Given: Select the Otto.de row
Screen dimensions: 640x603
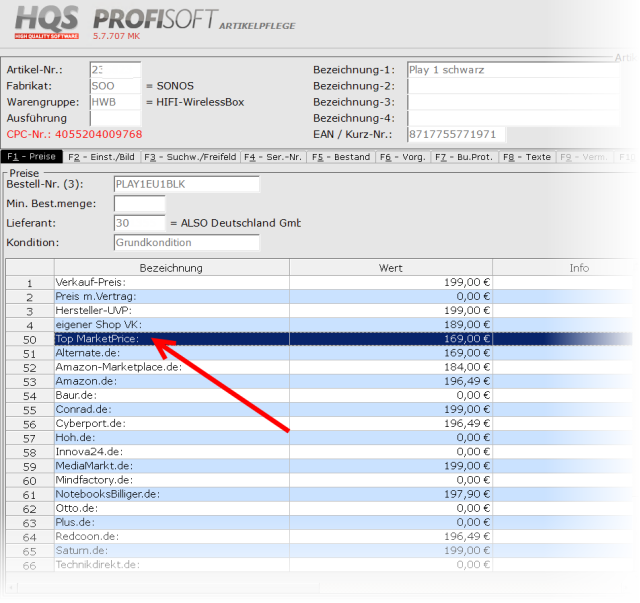Looking at the screenshot, I should click(319, 508).
